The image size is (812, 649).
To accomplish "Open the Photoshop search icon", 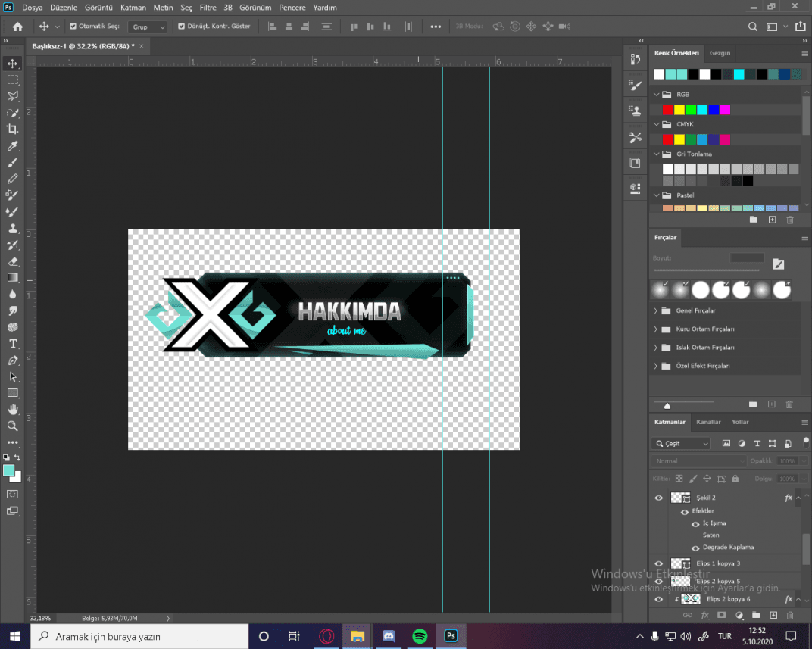I will (x=752, y=27).
